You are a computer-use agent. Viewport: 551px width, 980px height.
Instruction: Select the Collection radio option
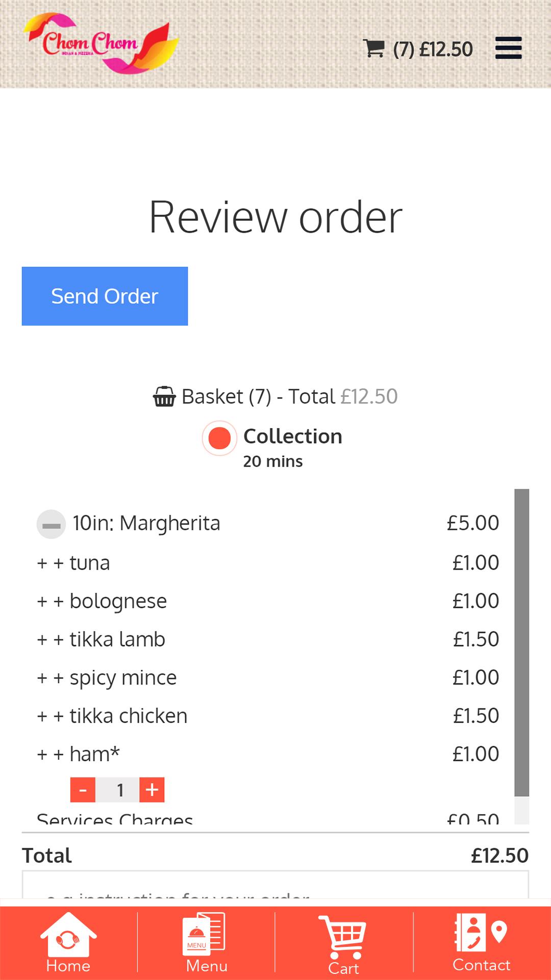[x=219, y=438]
